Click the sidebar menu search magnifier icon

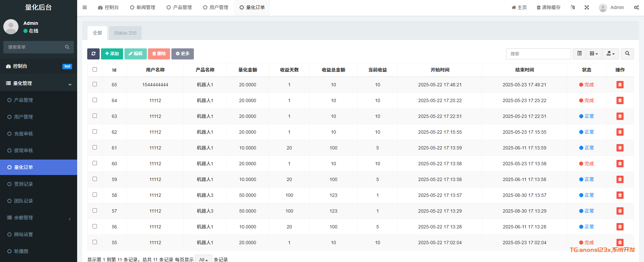click(x=67, y=47)
